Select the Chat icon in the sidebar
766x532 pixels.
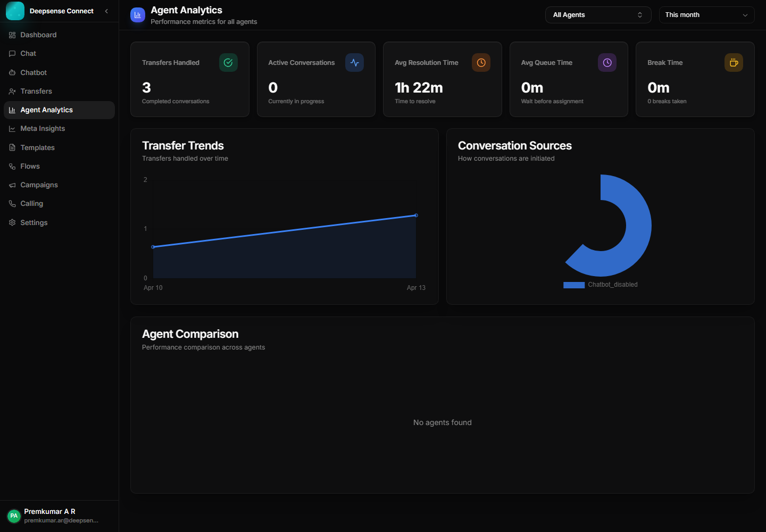point(12,53)
